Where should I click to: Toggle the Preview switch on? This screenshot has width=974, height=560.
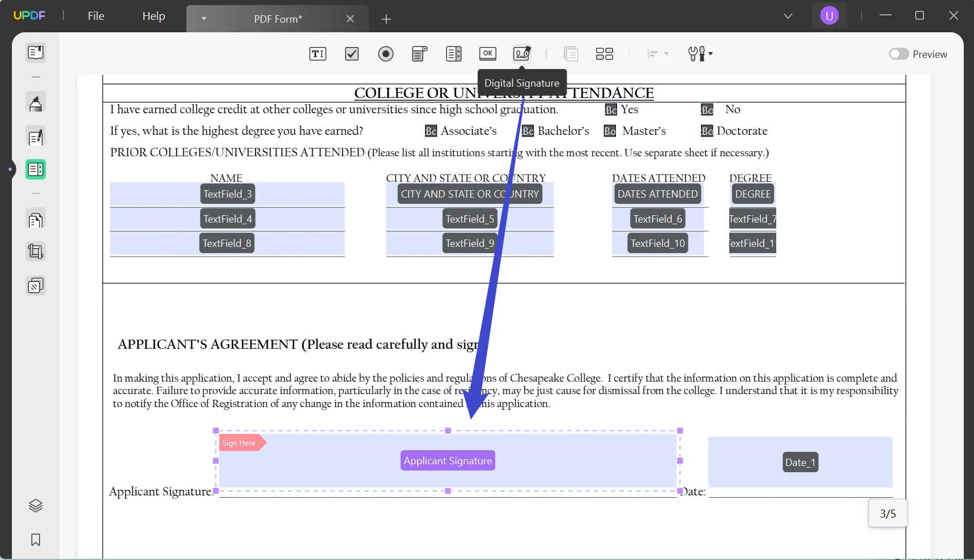coord(899,54)
